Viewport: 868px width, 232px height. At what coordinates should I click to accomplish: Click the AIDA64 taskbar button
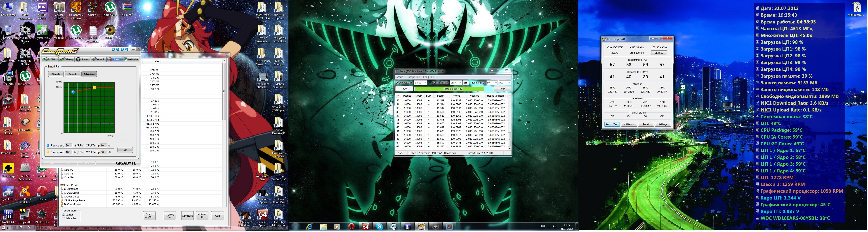[365, 227]
